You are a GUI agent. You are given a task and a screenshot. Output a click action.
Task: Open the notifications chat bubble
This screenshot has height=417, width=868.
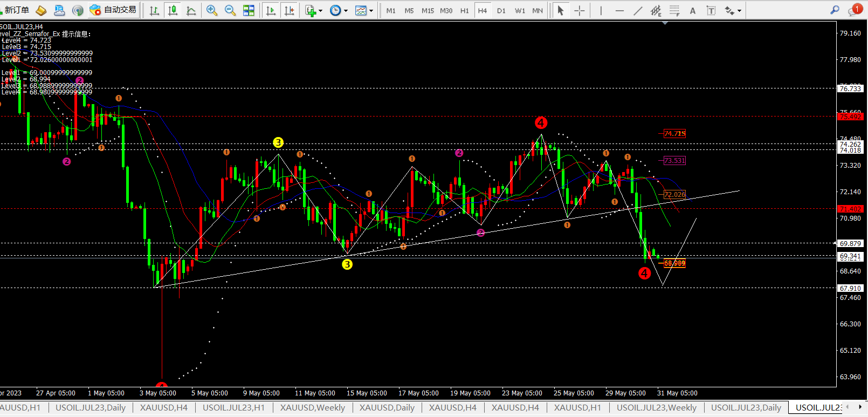click(855, 10)
